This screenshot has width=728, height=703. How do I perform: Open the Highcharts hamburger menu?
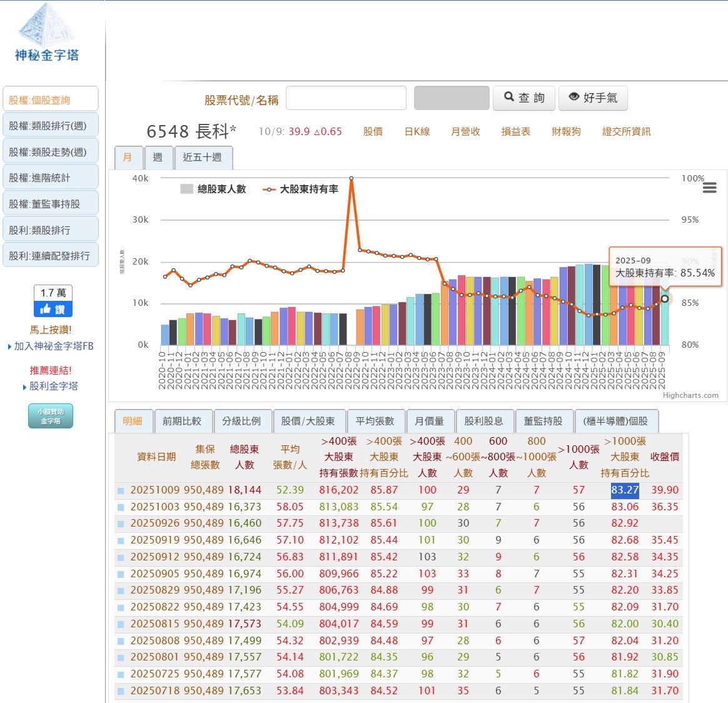709,188
